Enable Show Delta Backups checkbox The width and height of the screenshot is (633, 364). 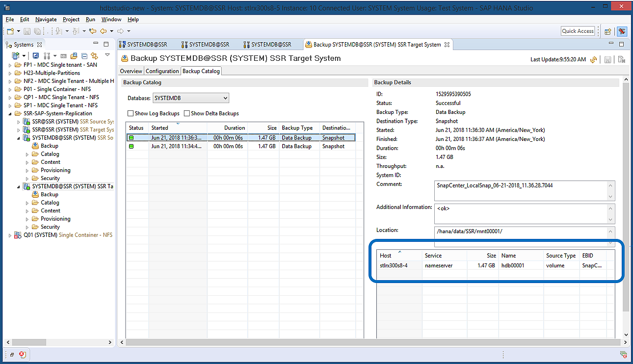(186, 113)
